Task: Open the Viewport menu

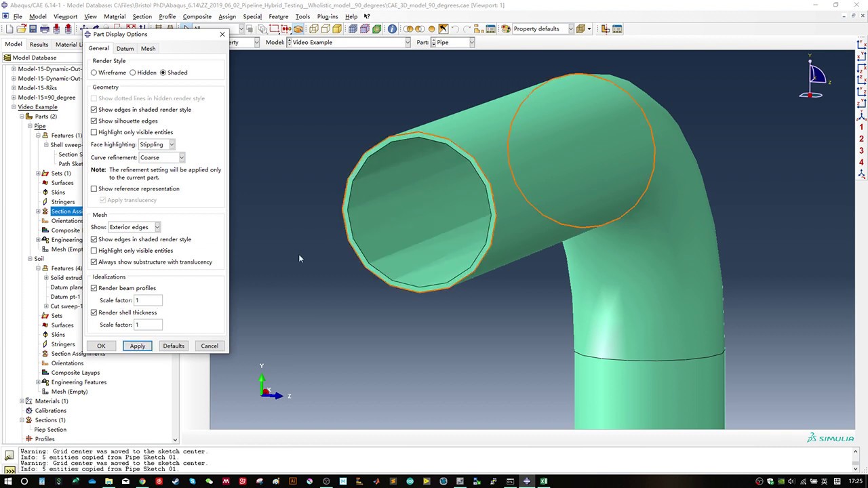Action: click(x=65, y=16)
